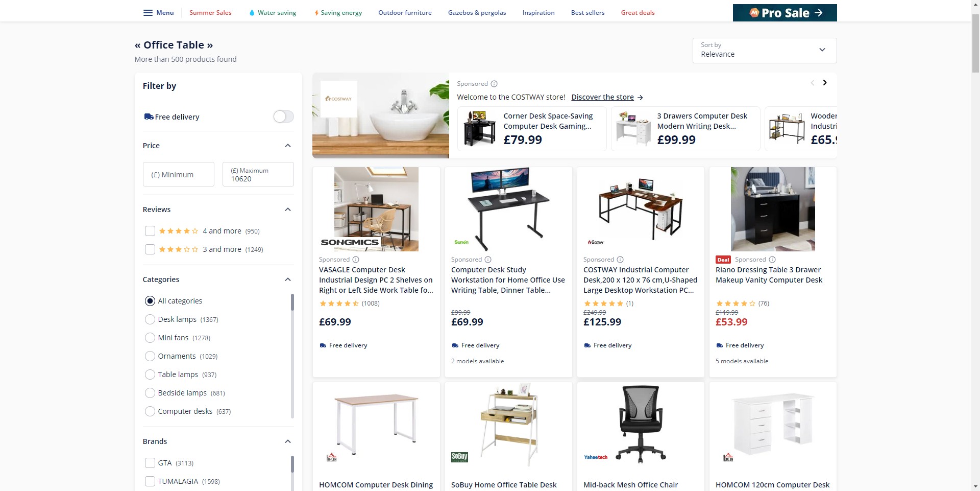Go to the Best sellers menu item
The width and height of the screenshot is (980, 491).
[587, 13]
